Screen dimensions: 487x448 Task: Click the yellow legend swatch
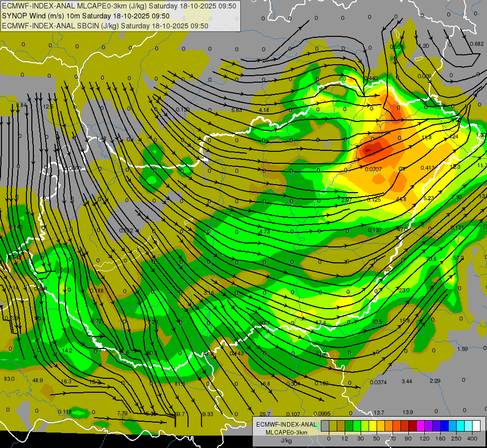coord(373,426)
